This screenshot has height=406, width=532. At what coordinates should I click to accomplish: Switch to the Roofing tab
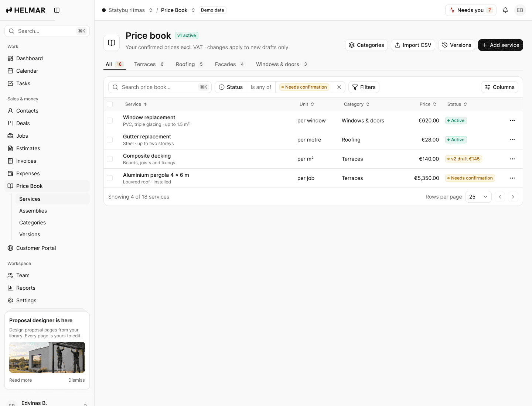[190, 64]
